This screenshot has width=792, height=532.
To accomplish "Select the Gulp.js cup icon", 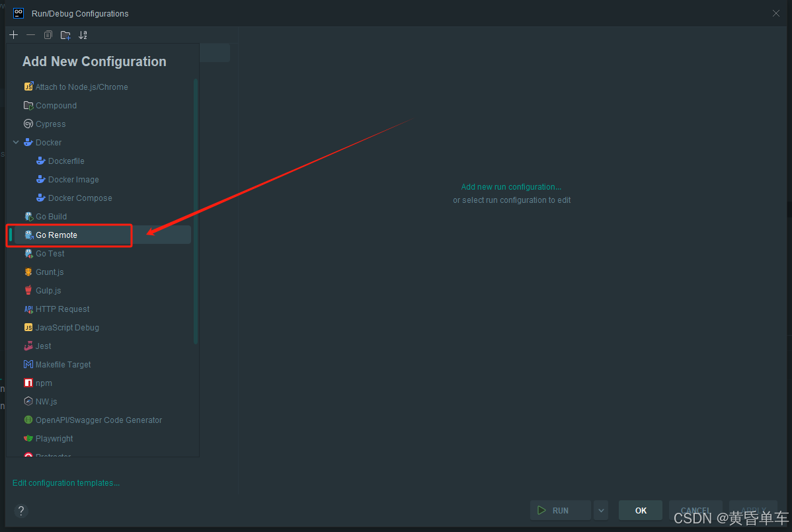I will pyautogui.click(x=28, y=291).
